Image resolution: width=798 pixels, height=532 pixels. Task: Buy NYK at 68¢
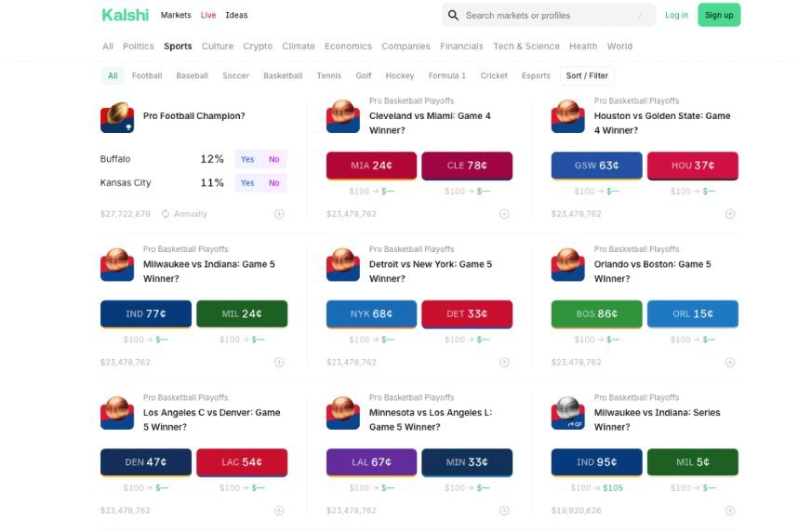371,313
